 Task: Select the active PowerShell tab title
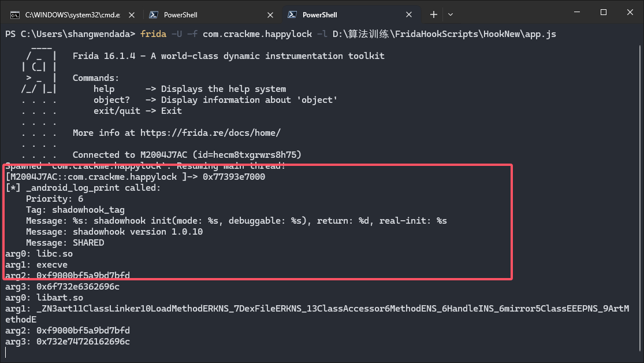click(x=320, y=15)
